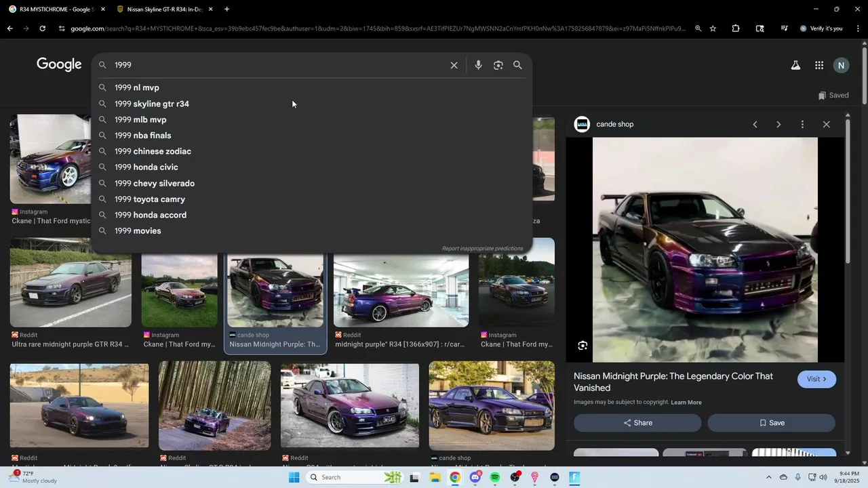Open Saved items
This screenshot has width=868, height=488.
(x=833, y=96)
